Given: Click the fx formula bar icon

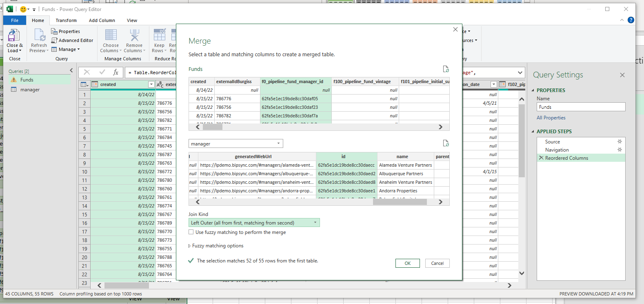Looking at the screenshot, I should click(x=116, y=72).
